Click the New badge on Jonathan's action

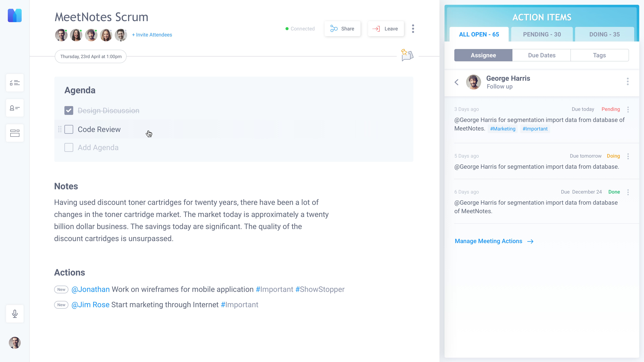pos(61,289)
